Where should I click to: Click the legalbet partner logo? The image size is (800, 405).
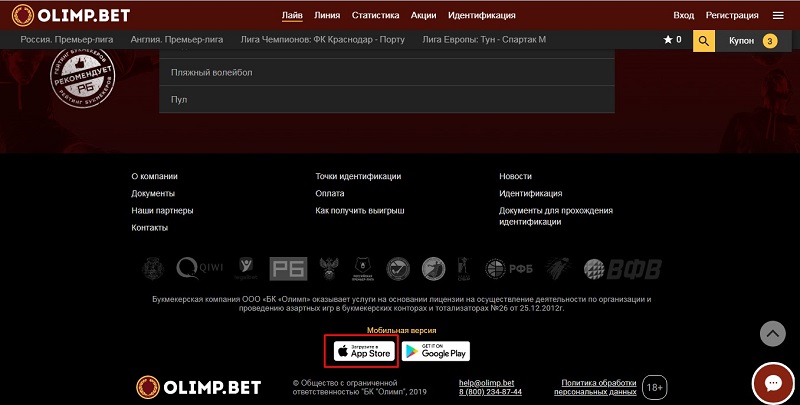(246, 268)
